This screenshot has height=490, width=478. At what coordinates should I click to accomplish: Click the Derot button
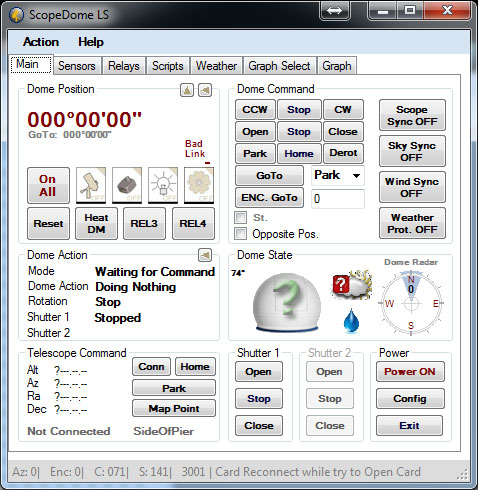(343, 153)
